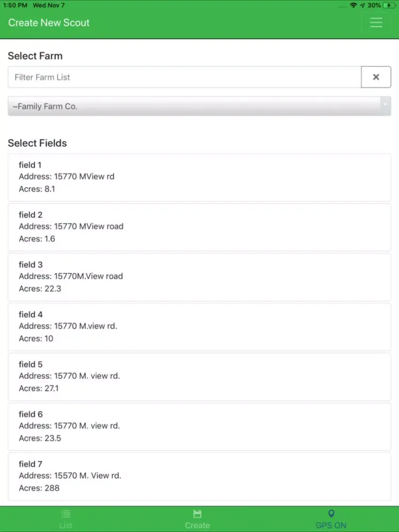Tap the Wi-Fi status icon
Screen dimensions: 399x532
[353, 5]
